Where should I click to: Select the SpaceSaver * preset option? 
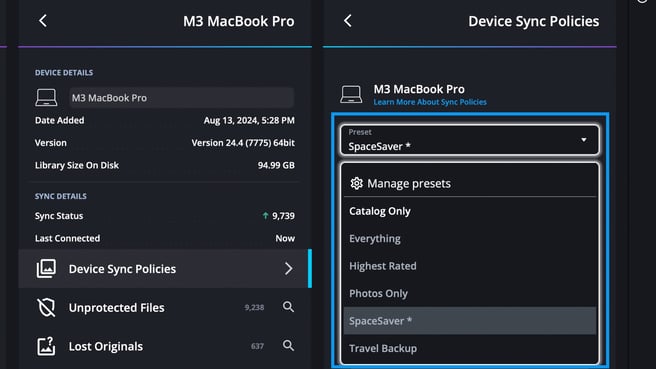(470, 321)
